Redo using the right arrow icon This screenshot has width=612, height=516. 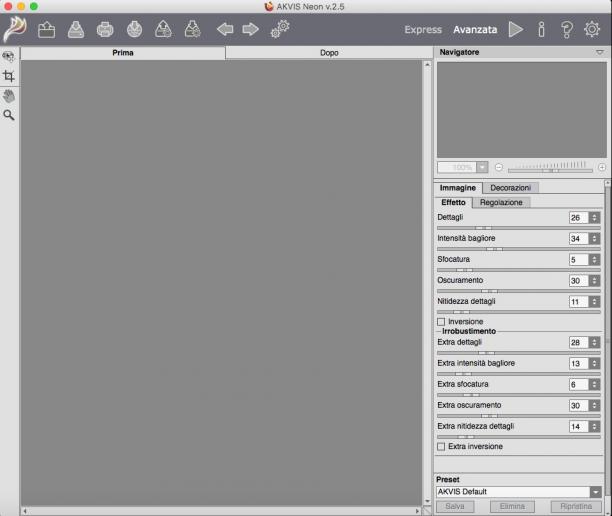pos(250,29)
